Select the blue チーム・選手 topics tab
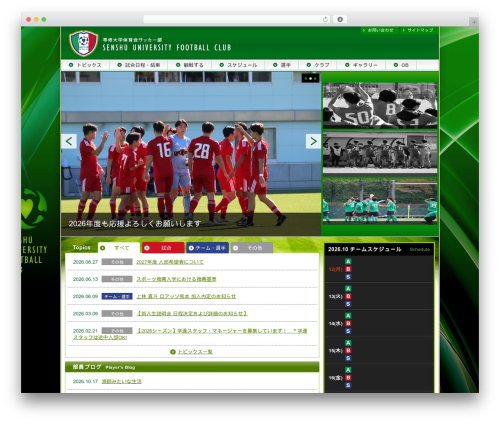The width and height of the screenshot is (500, 423). tap(207, 248)
